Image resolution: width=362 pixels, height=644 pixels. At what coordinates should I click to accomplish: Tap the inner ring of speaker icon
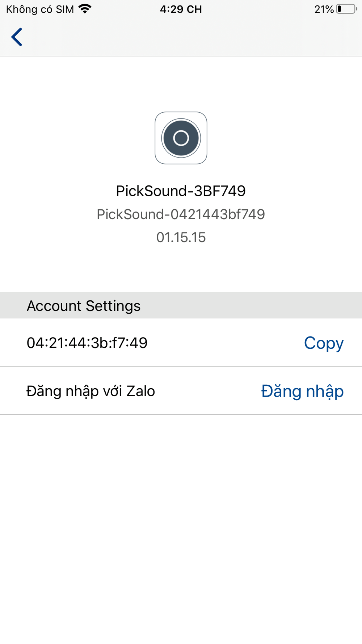[x=181, y=138]
